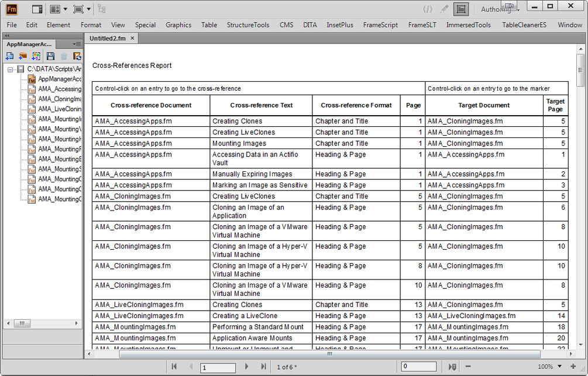Open the FrameScript menu

pos(380,25)
